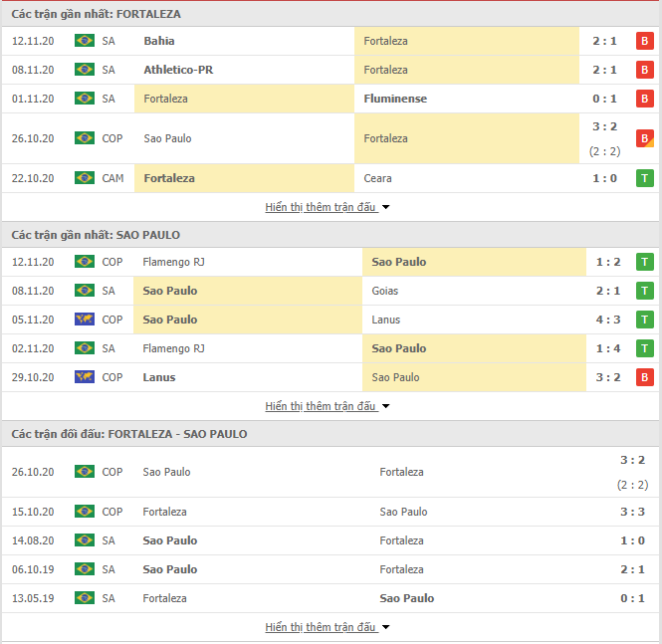The image size is (662, 644).
Task: Click world flag on 29.10.20 Lanus vs Sao Paulo
Action: tap(85, 377)
